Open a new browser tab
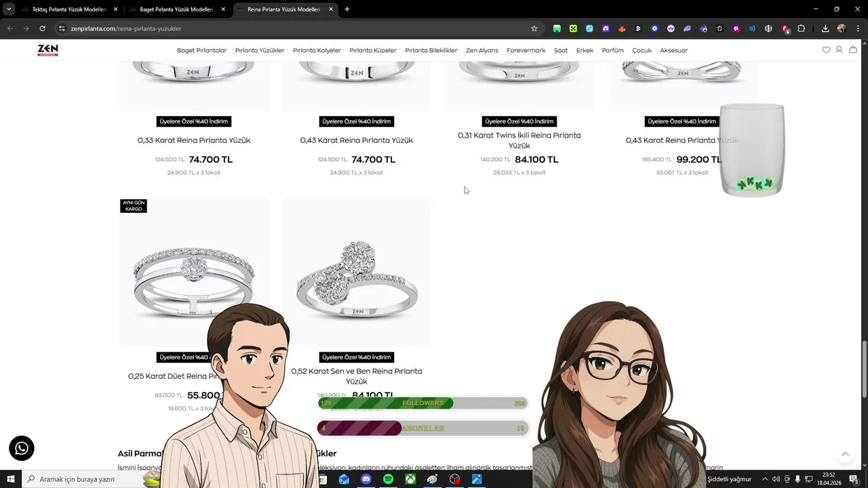The height and width of the screenshot is (488, 868). click(347, 9)
